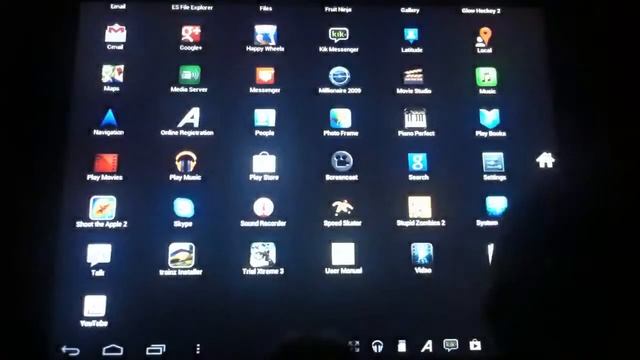The width and height of the screenshot is (640, 360).
Task: Open the three-dot overflow menu
Action: click(198, 349)
